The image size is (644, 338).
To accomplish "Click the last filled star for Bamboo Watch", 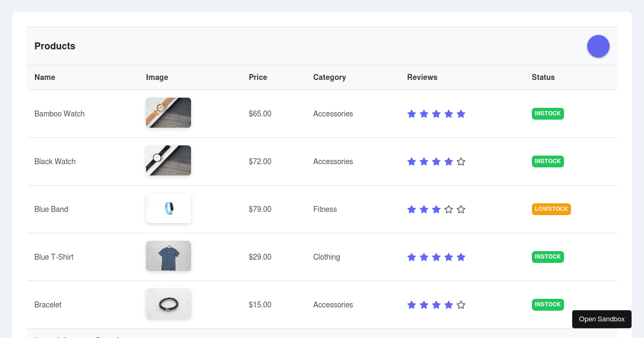I will 461,114.
